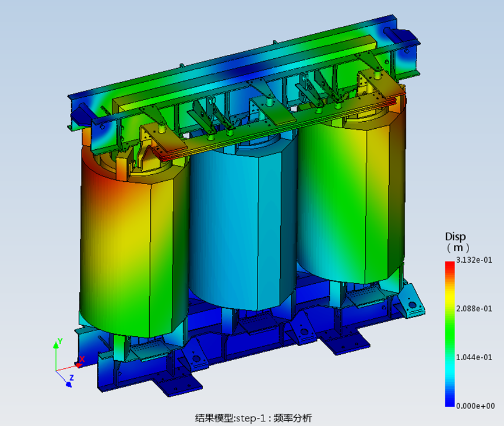The image size is (504, 426).
Task: Click the Disp legend title
Action: (x=455, y=237)
